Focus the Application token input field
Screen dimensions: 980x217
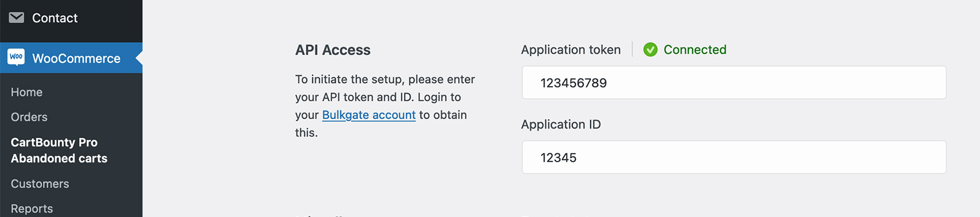click(734, 82)
